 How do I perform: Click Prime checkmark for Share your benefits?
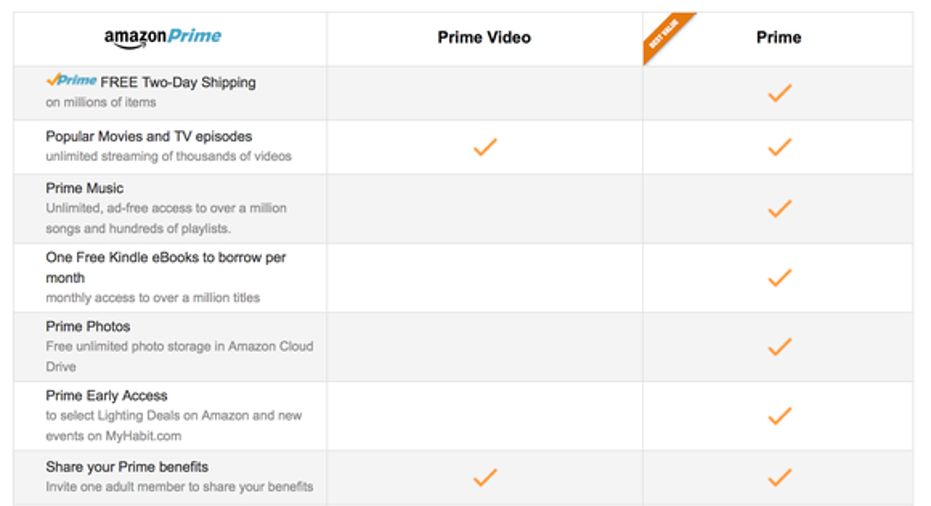[780, 477]
